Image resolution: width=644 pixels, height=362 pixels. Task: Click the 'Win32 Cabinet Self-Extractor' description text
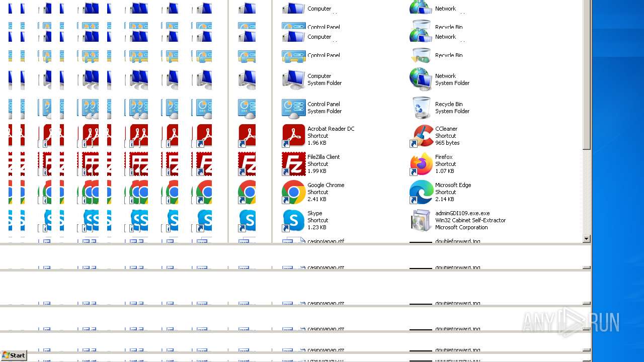point(470,220)
